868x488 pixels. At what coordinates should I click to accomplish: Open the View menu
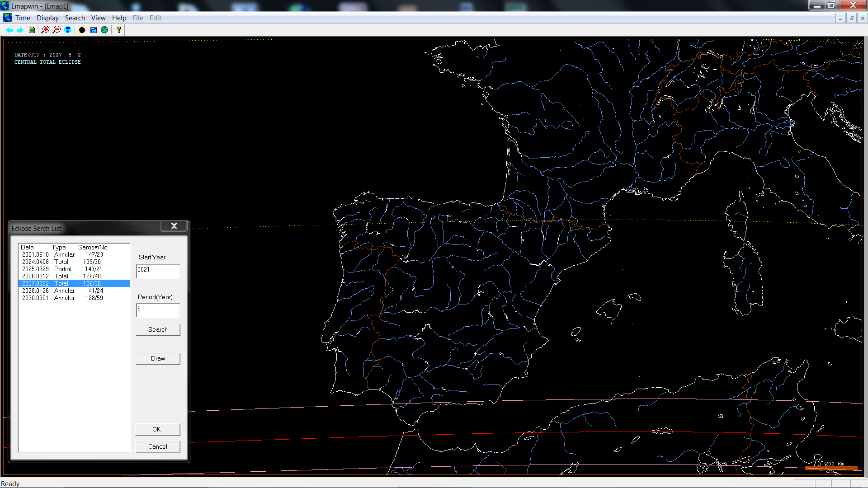coord(98,18)
